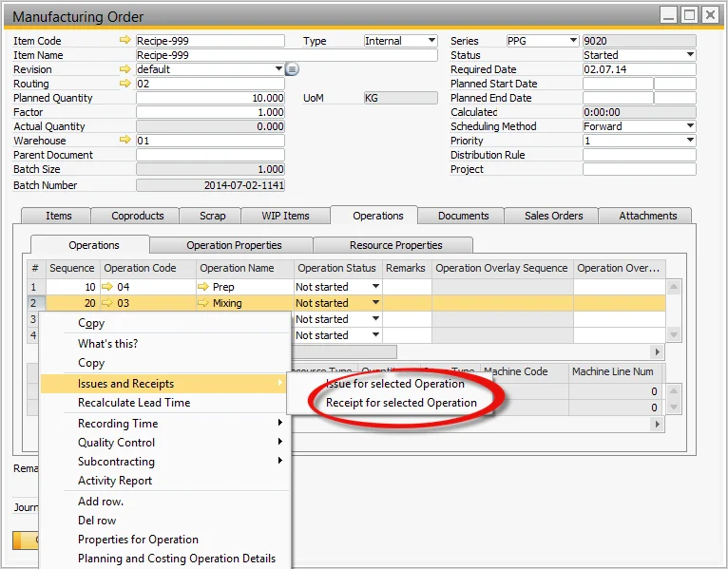The width and height of the screenshot is (728, 569).
Task: Click the arrow next to Mixing operation name
Action: click(x=204, y=303)
